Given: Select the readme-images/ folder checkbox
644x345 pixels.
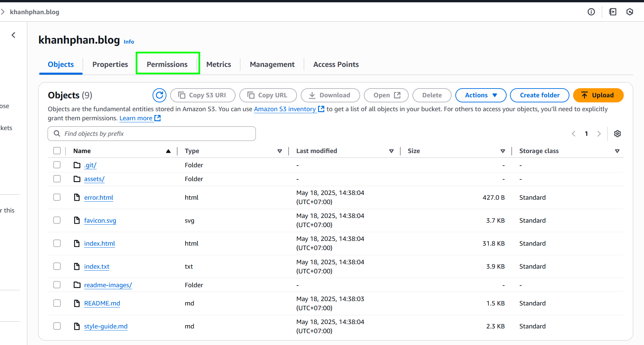Looking at the screenshot, I should click(x=57, y=285).
